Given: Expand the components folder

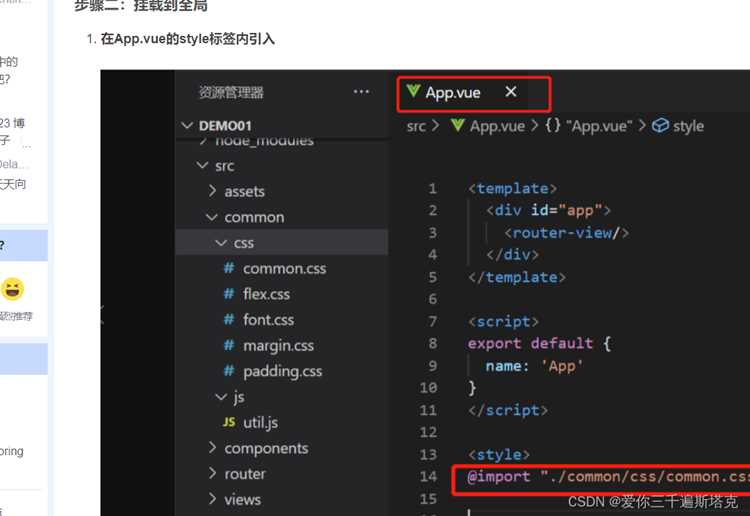Looking at the screenshot, I should coord(212,448).
